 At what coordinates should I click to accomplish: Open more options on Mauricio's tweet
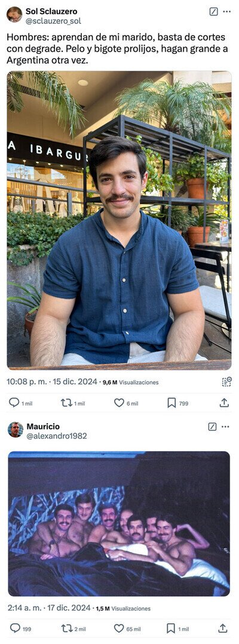225,427
